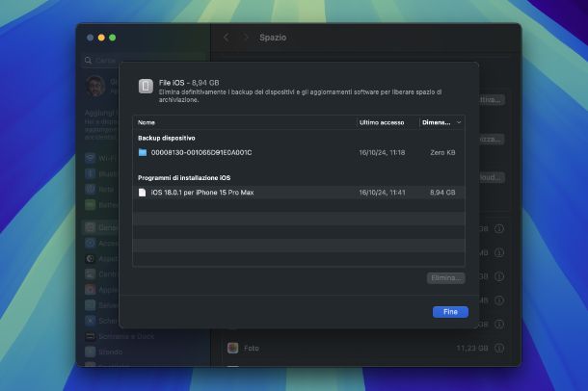This screenshot has width=588, height=391.
Task: Open Sfondo settings in the sidebar
Action: 104,352
